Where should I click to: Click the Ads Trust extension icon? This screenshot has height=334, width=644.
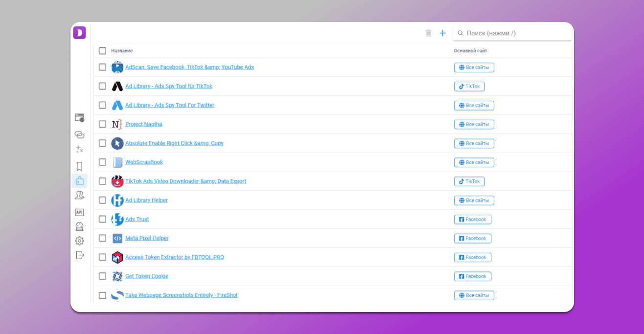(x=117, y=219)
